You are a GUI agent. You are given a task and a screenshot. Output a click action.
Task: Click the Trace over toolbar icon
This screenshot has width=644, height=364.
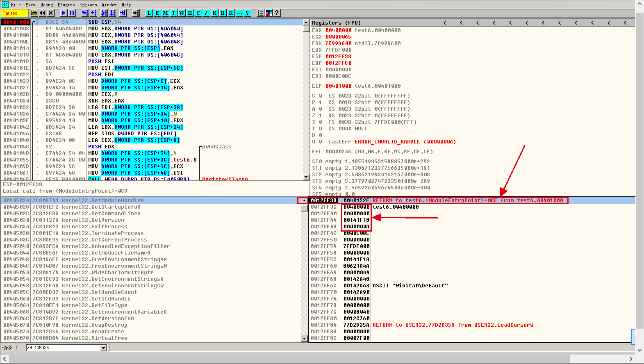(x=112, y=13)
